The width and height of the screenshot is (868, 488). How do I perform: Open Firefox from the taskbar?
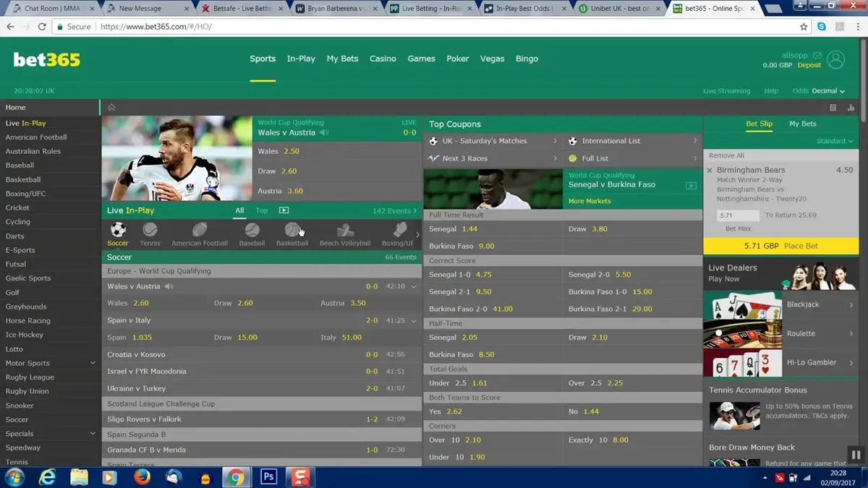142,477
